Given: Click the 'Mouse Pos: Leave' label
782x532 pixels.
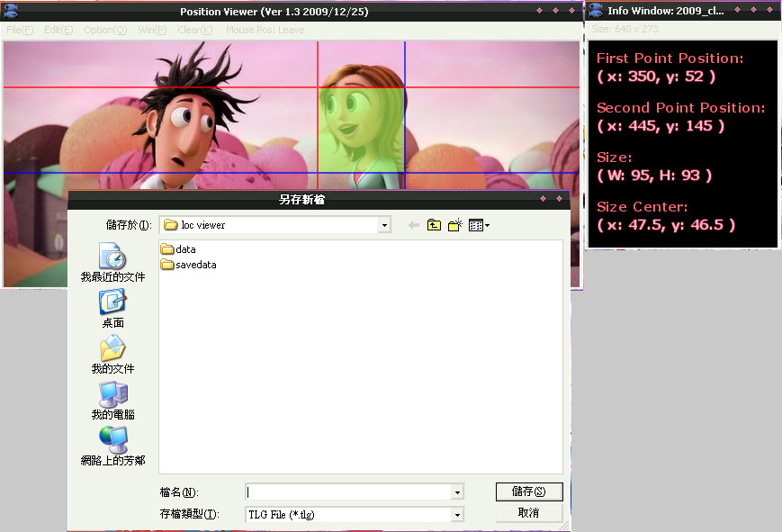Looking at the screenshot, I should click(265, 30).
